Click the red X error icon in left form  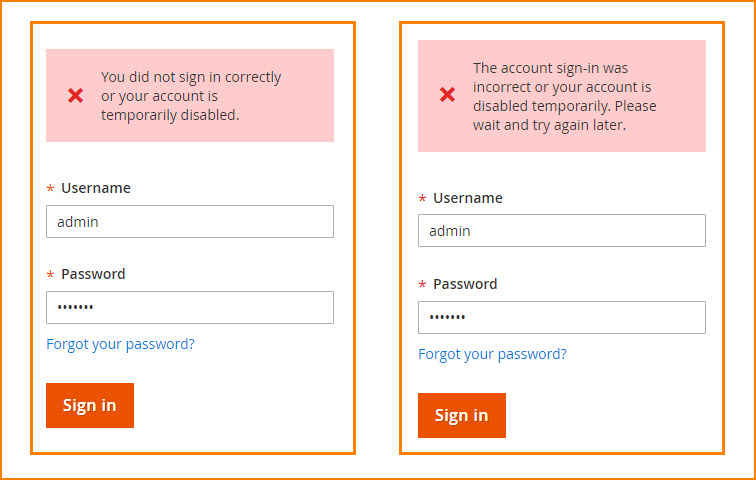tap(75, 96)
